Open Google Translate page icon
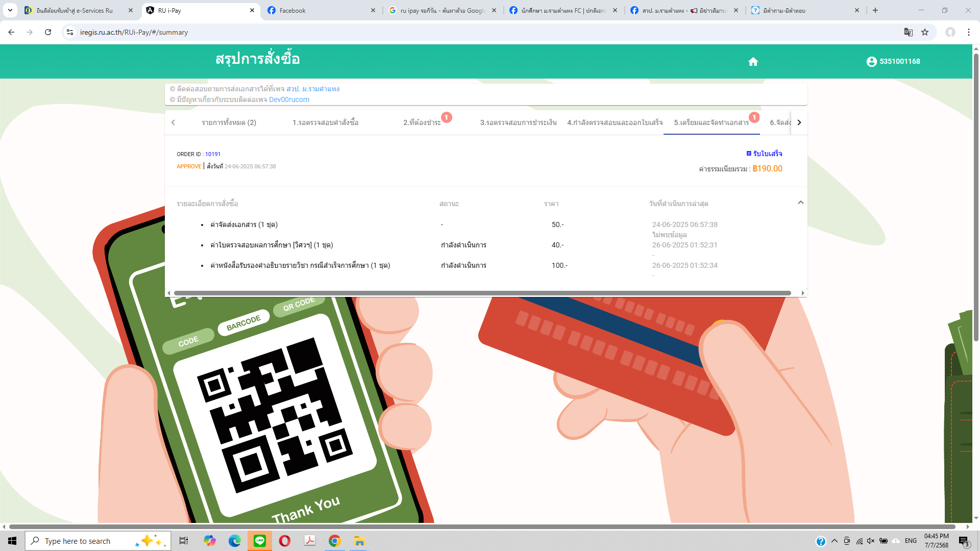This screenshot has width=980, height=551. point(908,32)
